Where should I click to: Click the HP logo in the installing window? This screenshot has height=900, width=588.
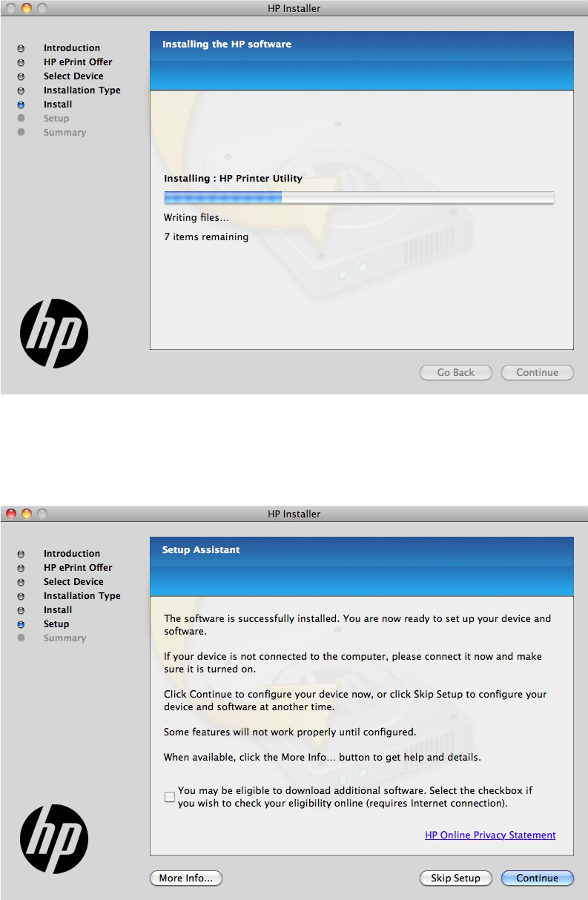click(54, 334)
